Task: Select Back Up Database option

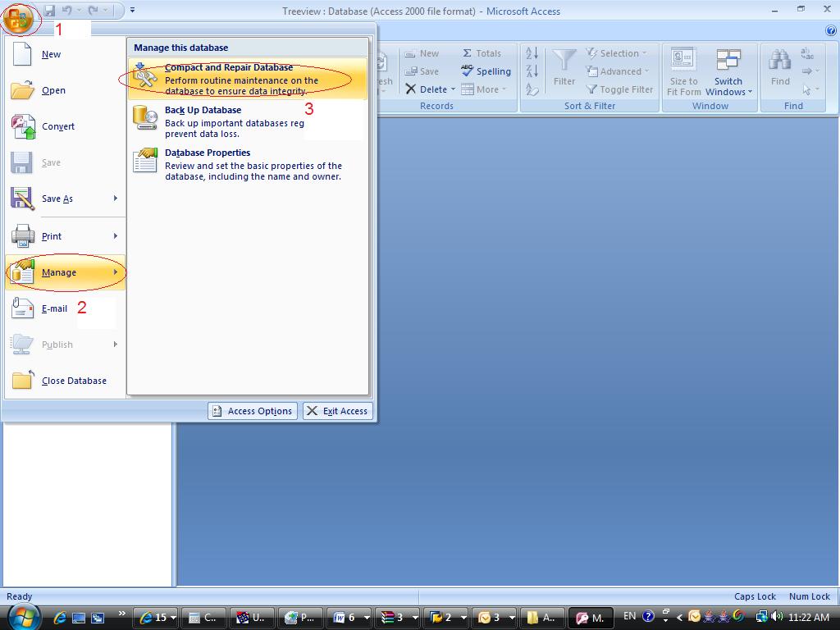Action: [248, 121]
